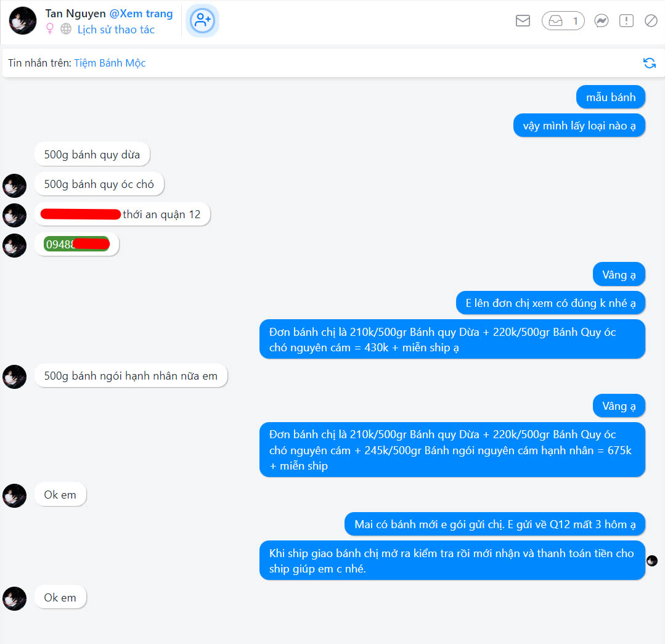Open the Tiệm Bánh Mộc page link
The image size is (665, 644).
pyautogui.click(x=110, y=63)
